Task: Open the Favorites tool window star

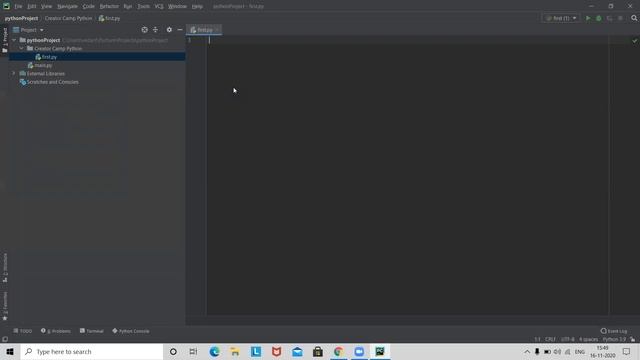Action: (x=5, y=305)
